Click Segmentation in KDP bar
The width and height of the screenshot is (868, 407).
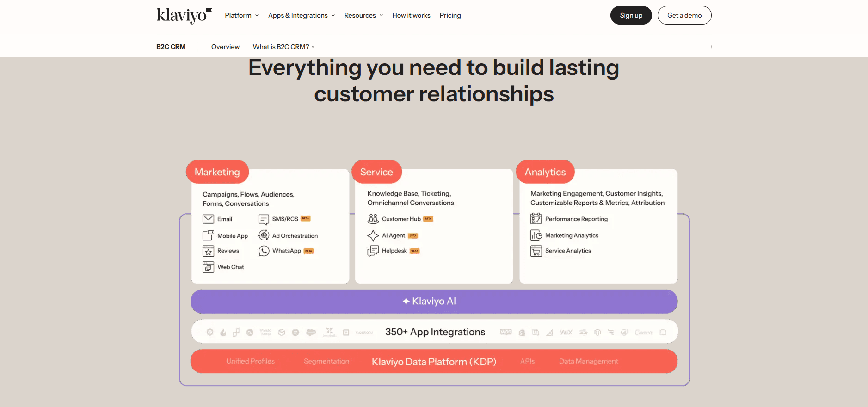pyautogui.click(x=326, y=361)
